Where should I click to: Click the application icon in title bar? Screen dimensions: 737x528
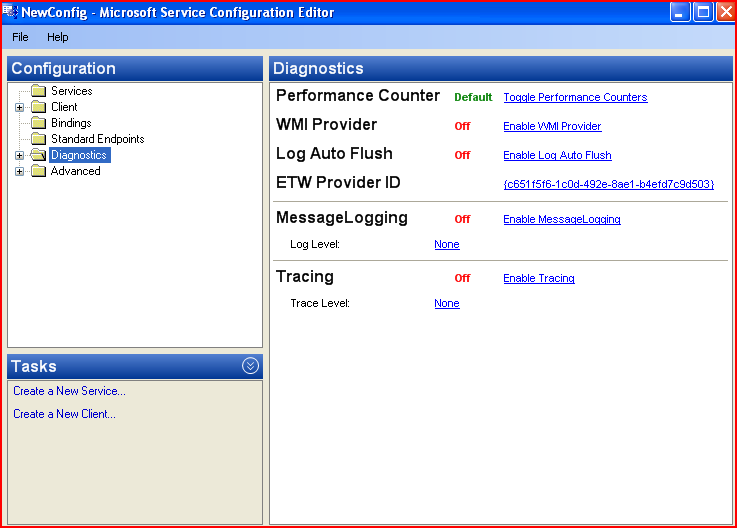[10, 12]
